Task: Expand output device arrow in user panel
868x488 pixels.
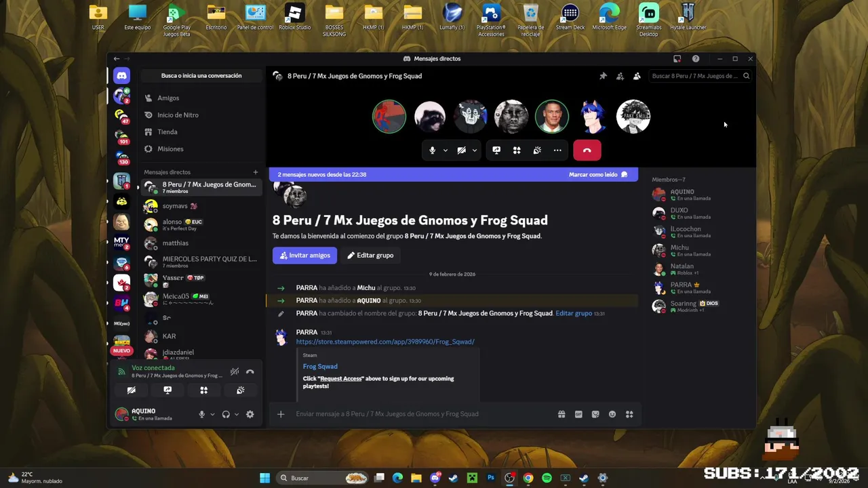Action: [x=236, y=414]
